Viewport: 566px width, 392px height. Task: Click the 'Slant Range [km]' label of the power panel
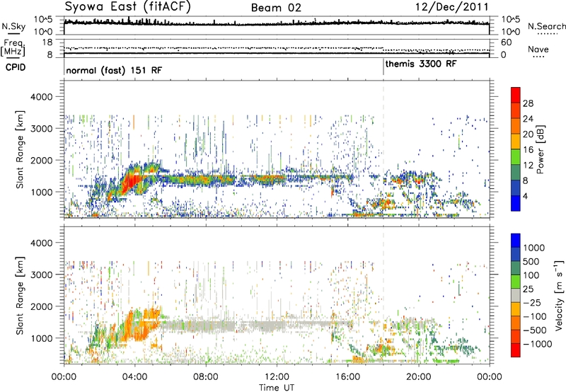tap(20, 149)
